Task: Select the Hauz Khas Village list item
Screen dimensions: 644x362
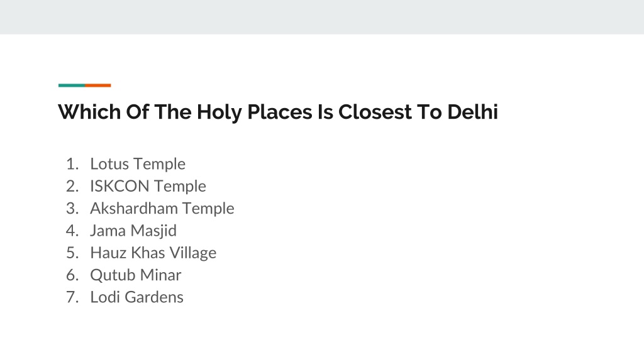Action: click(x=153, y=253)
